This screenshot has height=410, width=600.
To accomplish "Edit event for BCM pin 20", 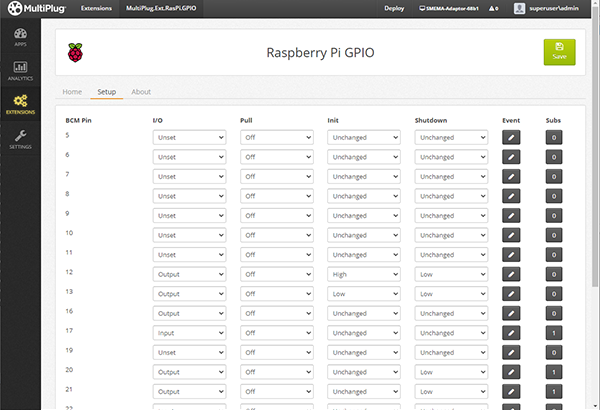I will 511,372.
